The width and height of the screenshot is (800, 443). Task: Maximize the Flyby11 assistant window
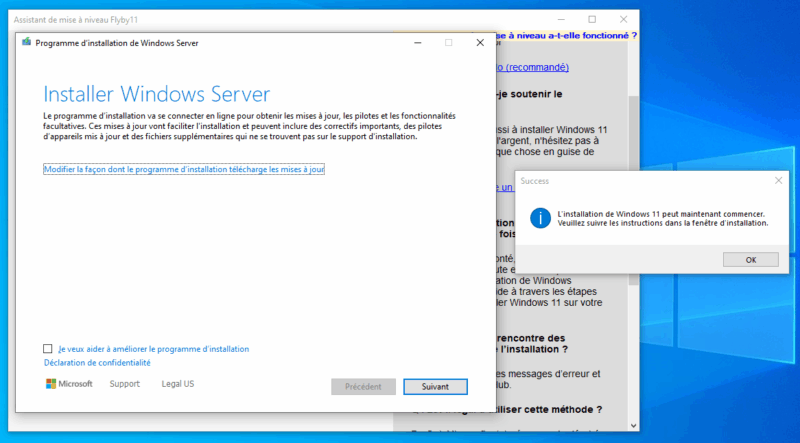pyautogui.click(x=592, y=19)
